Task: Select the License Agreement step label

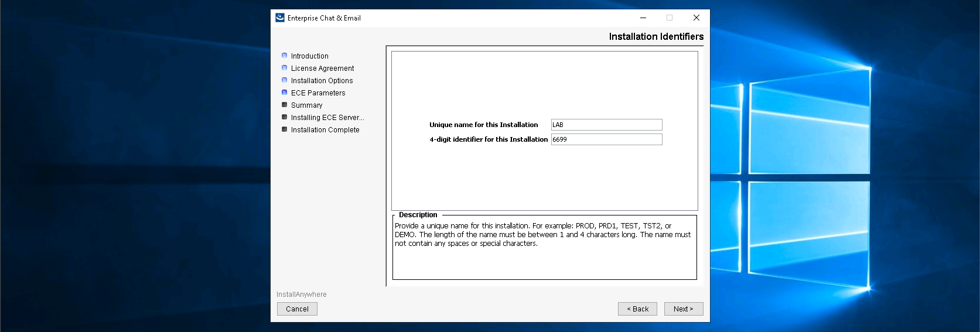Action: [x=322, y=69]
